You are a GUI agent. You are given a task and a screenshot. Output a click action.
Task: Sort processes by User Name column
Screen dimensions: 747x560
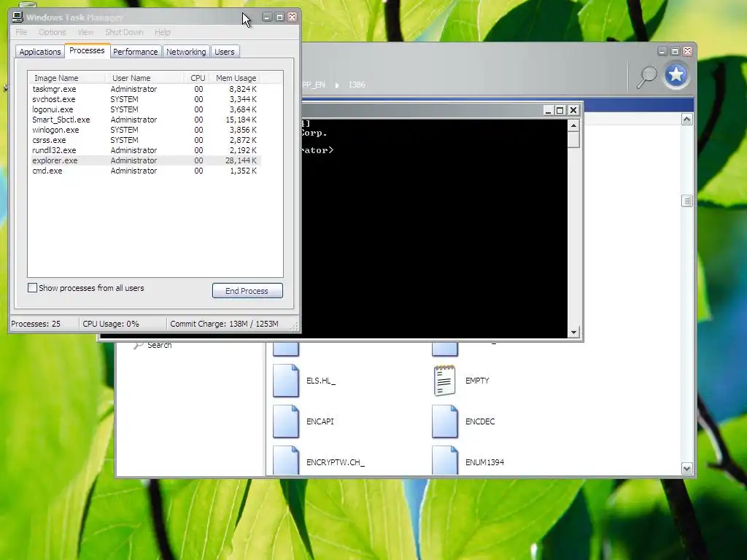click(x=144, y=77)
